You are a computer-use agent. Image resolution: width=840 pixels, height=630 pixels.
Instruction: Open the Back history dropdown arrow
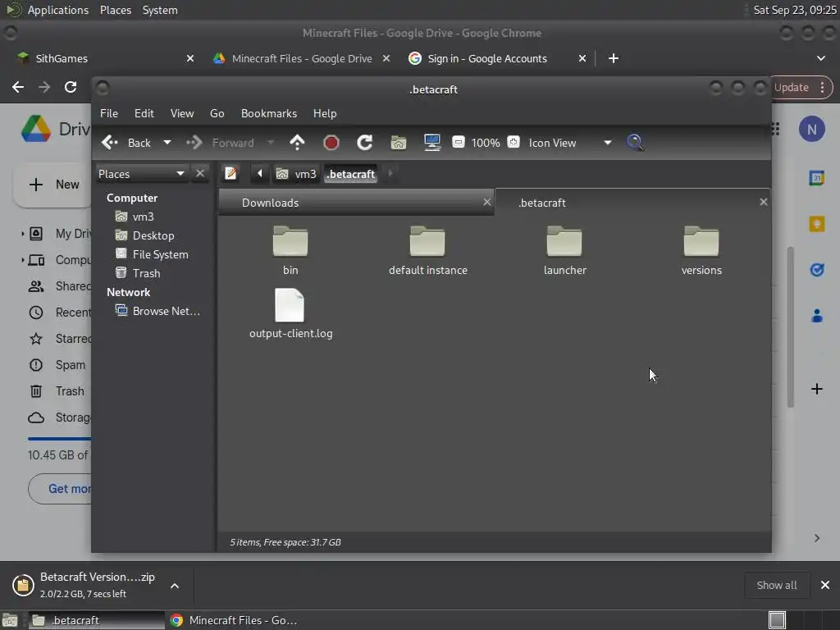[167, 143]
